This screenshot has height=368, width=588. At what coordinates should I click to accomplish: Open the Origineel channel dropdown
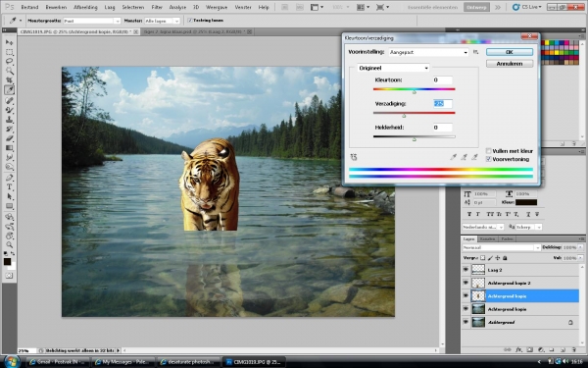coord(393,68)
